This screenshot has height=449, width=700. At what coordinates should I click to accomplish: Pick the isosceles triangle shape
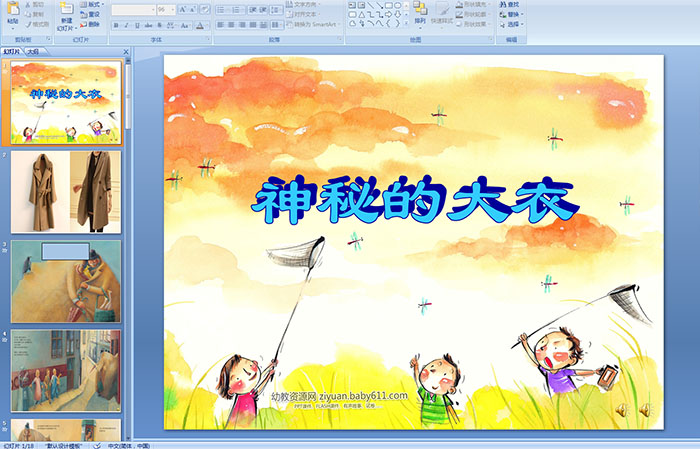[x=362, y=14]
